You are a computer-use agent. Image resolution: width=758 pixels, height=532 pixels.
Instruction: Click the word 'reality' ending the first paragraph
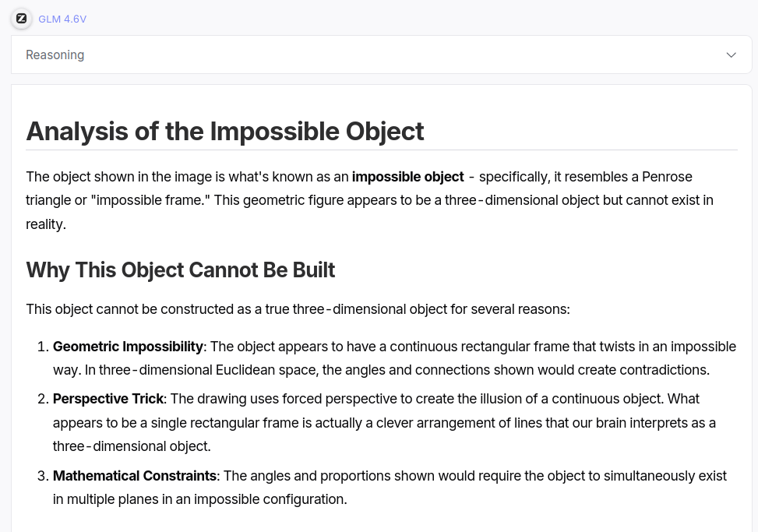tap(44, 224)
